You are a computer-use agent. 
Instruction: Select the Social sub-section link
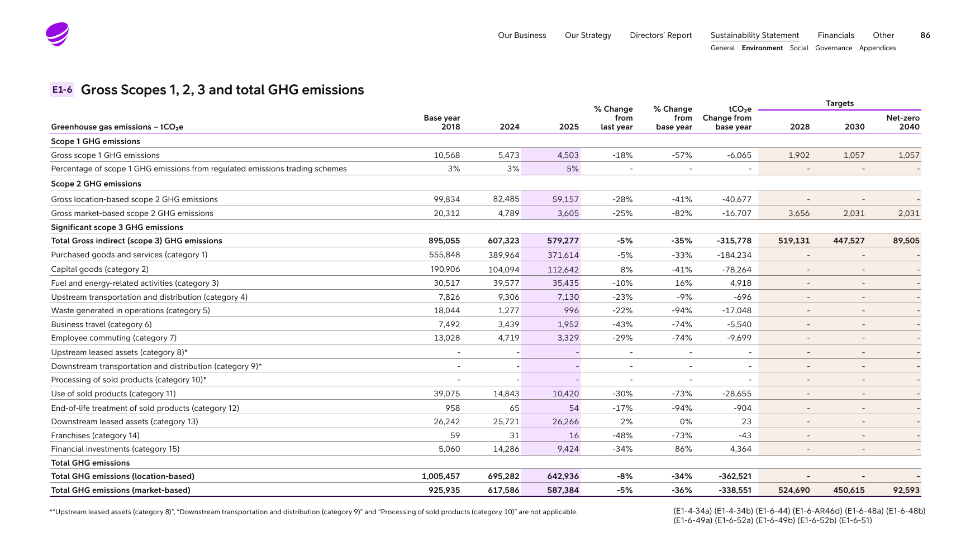pyautogui.click(x=799, y=48)
